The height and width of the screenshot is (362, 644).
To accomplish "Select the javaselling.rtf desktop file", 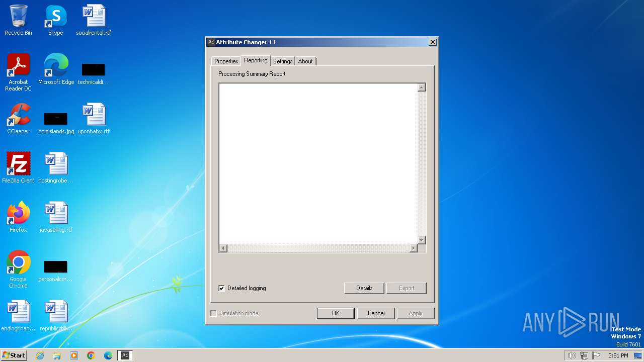I will [x=56, y=217].
